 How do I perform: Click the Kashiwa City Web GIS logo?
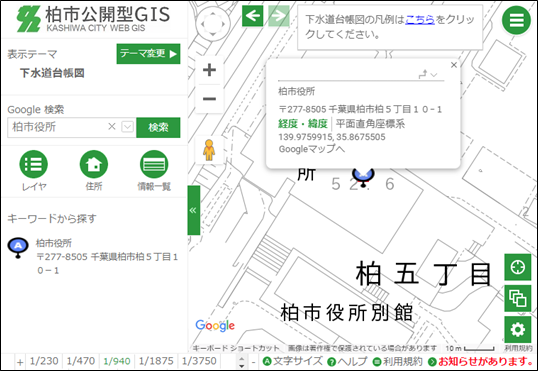pos(93,19)
